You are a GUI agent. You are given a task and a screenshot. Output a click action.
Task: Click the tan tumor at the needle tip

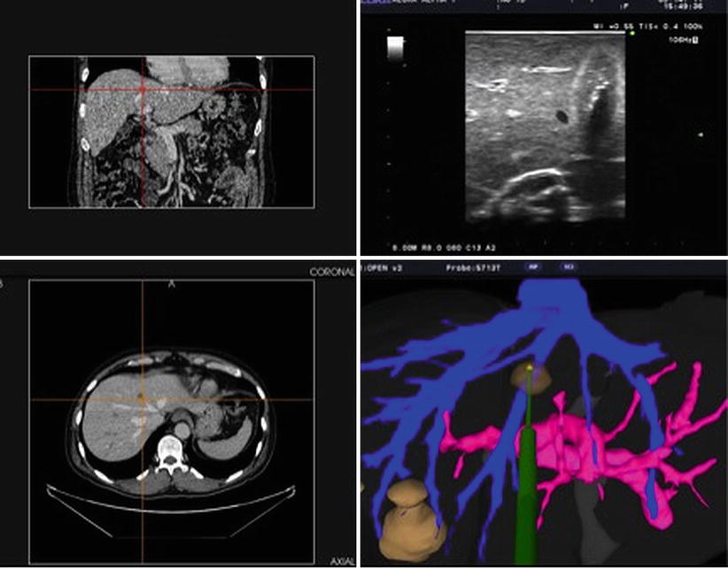click(531, 377)
